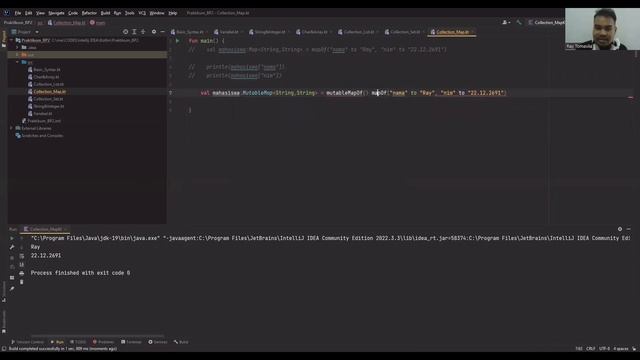Open the Code menu

pyautogui.click(x=73, y=13)
